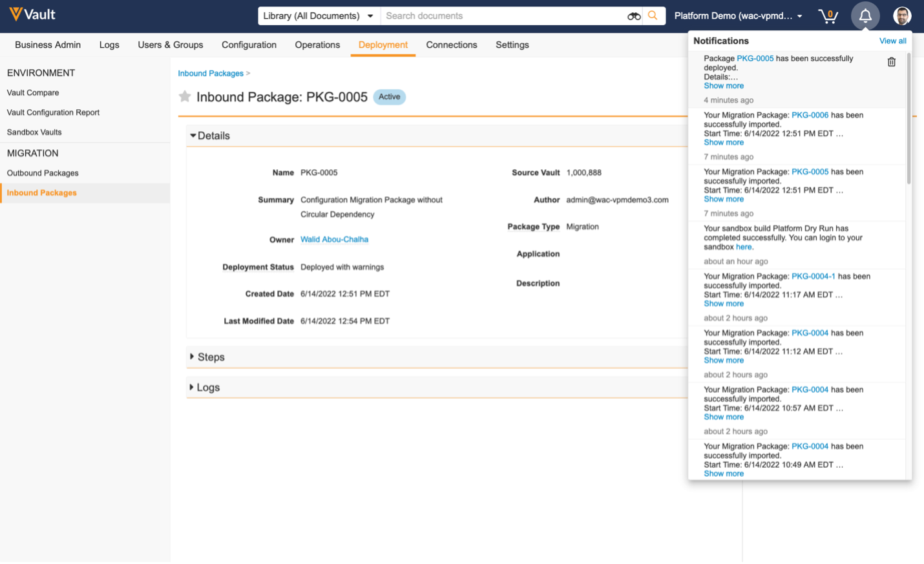This screenshot has width=924, height=564.
Task: Switch to the Configuration tab
Action: (249, 45)
